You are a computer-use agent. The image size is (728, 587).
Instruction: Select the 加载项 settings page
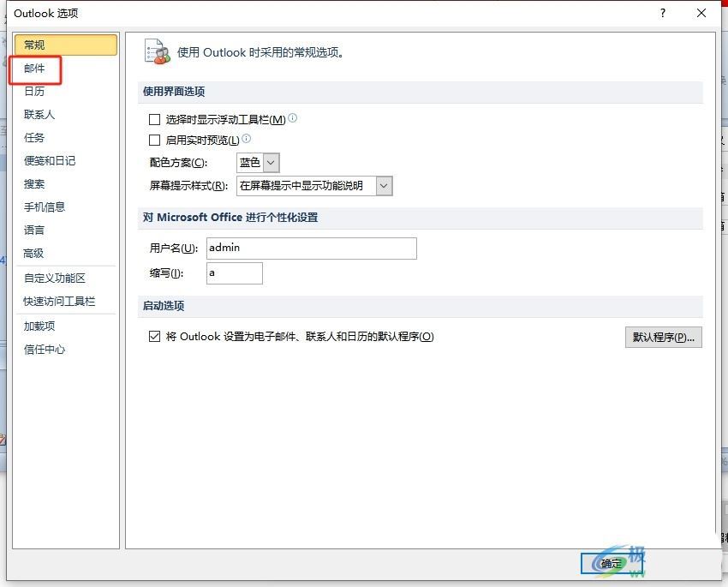click(34, 326)
